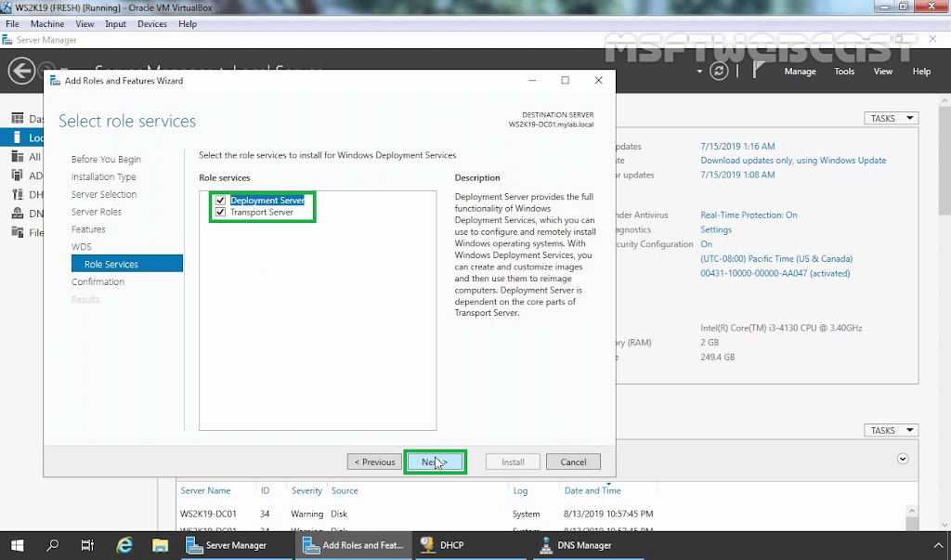Sort events by Severity column header
Viewport: 951px width, 560px height.
(306, 490)
